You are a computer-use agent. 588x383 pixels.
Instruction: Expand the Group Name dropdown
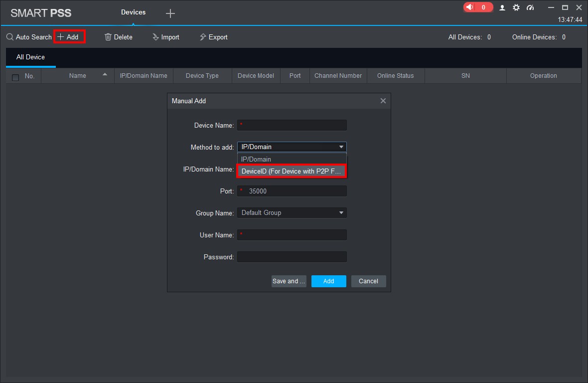(292, 213)
